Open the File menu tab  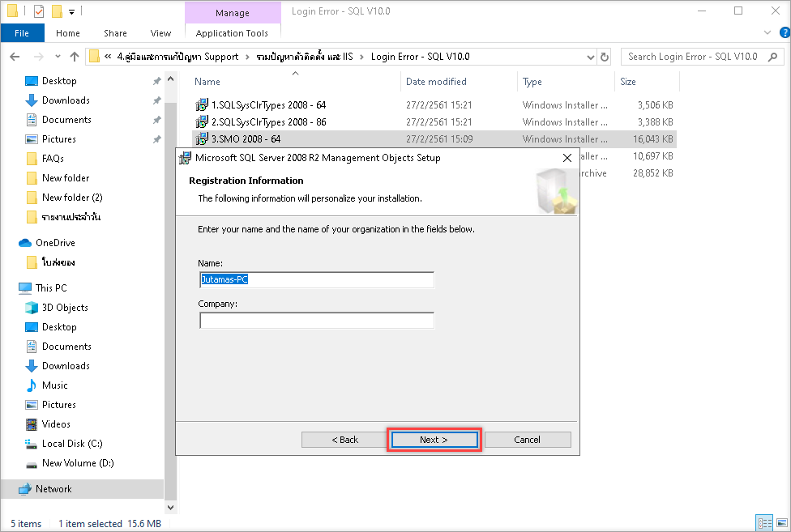tap(22, 33)
